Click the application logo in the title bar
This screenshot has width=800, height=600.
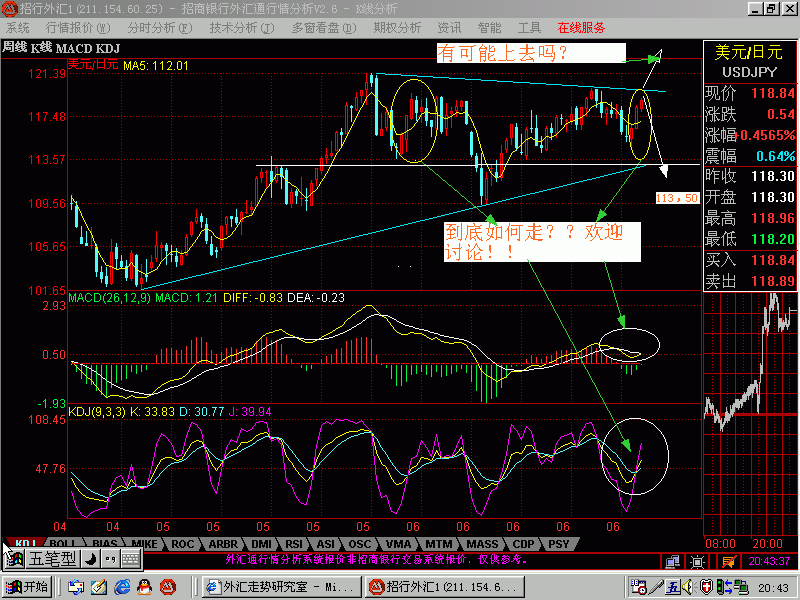9,9
